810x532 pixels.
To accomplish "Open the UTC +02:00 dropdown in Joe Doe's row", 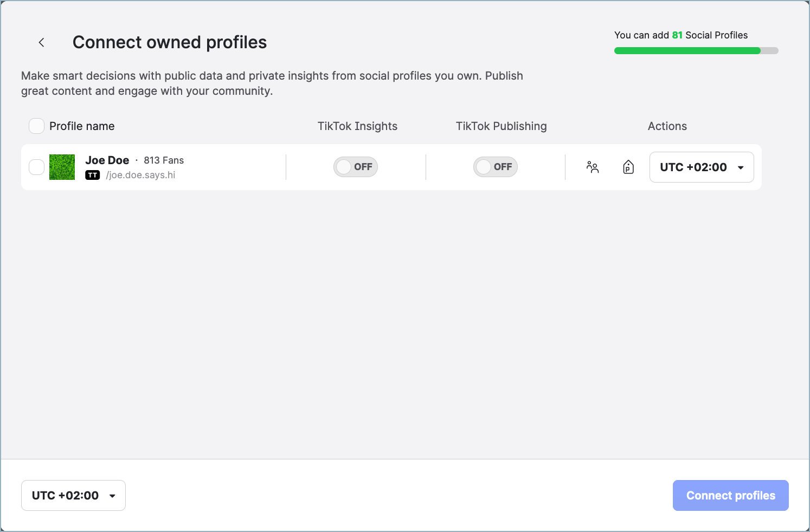I will click(x=702, y=167).
